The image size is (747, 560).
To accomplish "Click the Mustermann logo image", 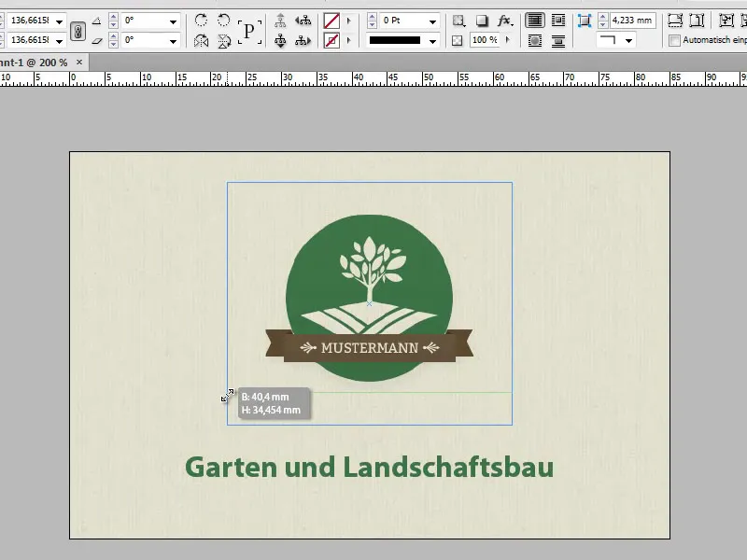I will (369, 298).
